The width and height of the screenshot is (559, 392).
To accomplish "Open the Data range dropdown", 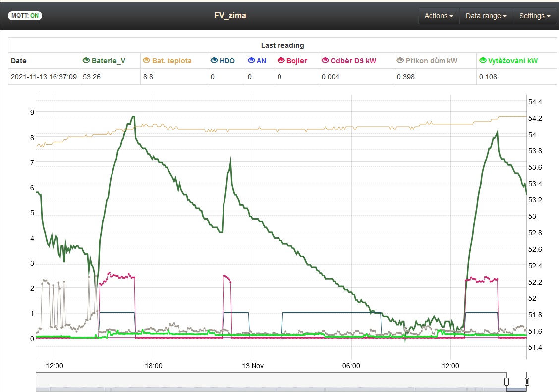I will point(486,16).
